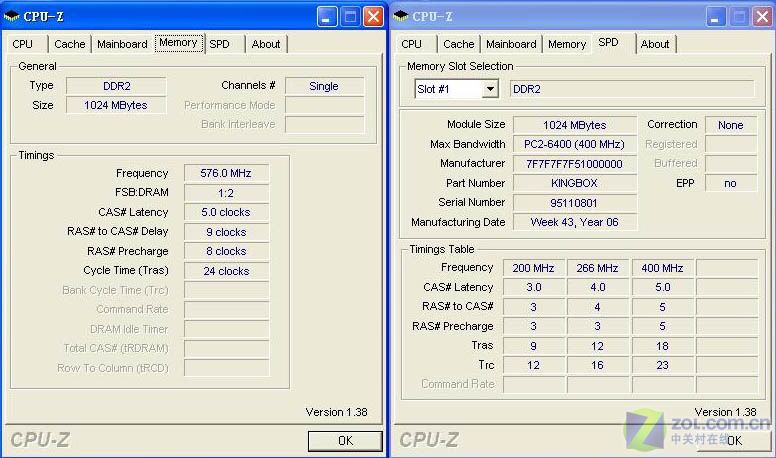
Task: Minimize the right CPU-Z window
Action: coord(716,17)
